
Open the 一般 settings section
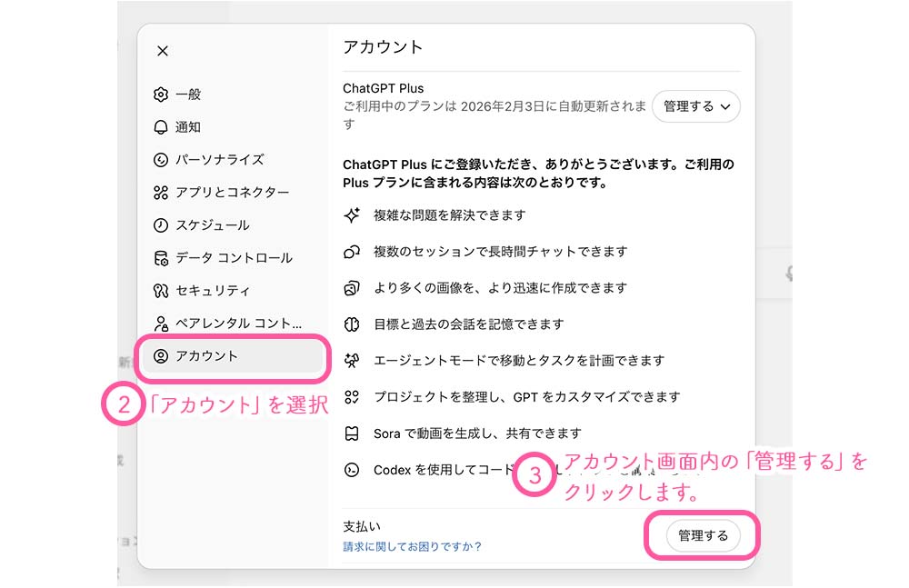[x=188, y=95]
